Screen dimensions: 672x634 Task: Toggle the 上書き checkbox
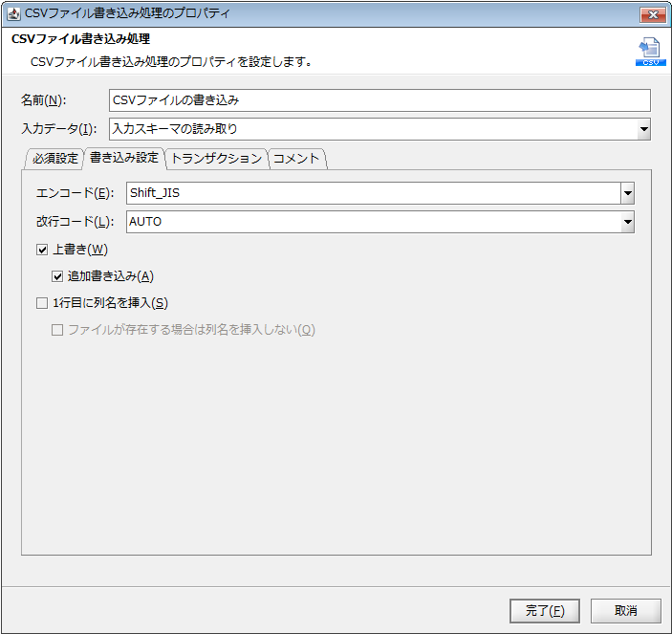pyautogui.click(x=41, y=250)
